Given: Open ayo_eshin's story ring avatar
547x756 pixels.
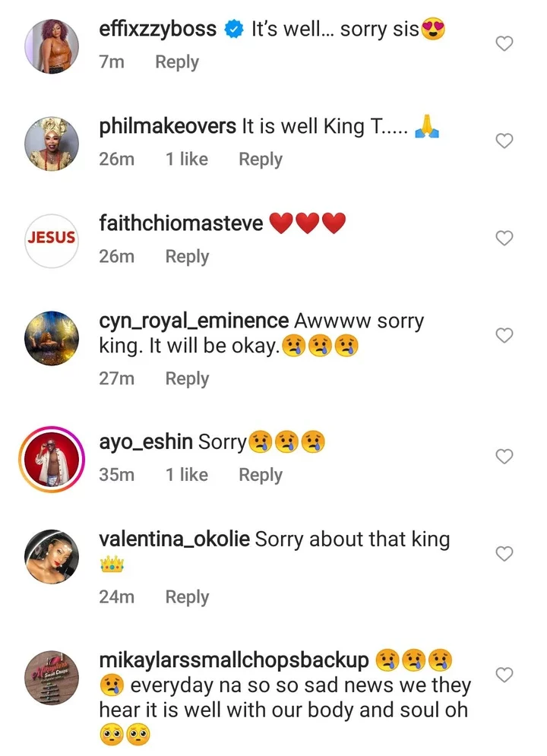Looking at the screenshot, I should 52,457.
